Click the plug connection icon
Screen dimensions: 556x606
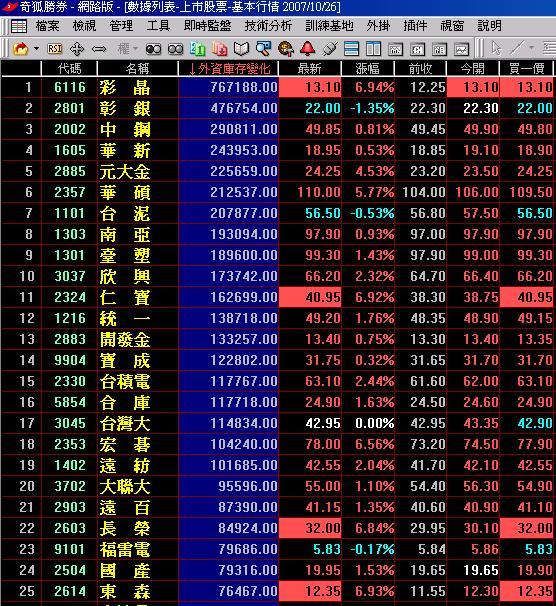[x=330, y=49]
